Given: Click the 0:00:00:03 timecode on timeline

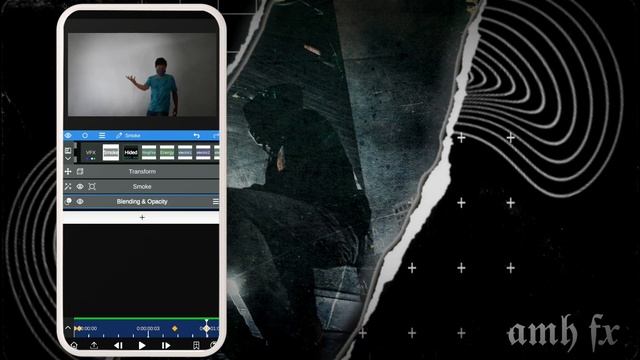Looking at the screenshot, I should coord(148,328).
